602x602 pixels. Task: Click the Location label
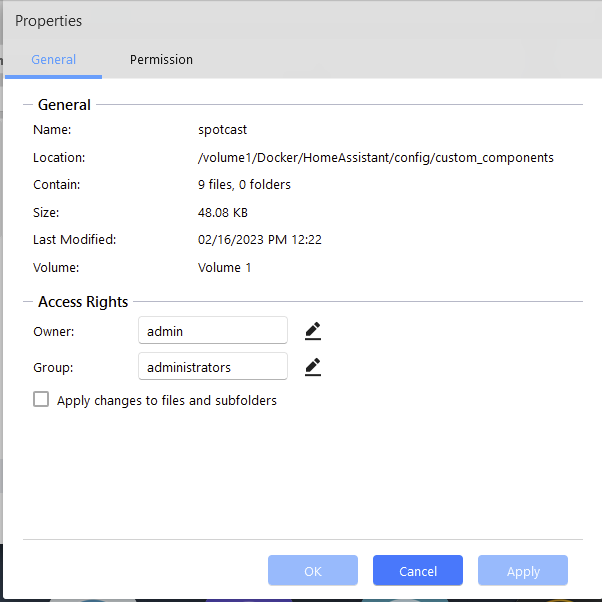[59, 158]
